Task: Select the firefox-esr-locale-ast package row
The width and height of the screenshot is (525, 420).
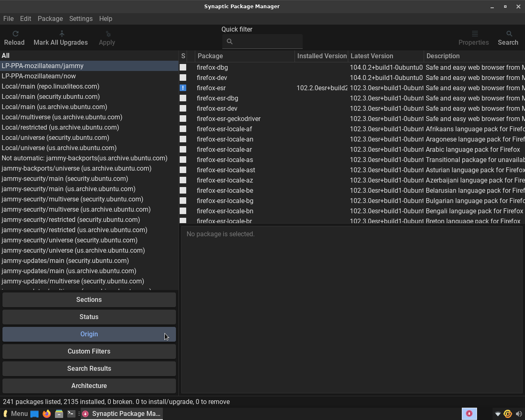Action: coord(352,170)
